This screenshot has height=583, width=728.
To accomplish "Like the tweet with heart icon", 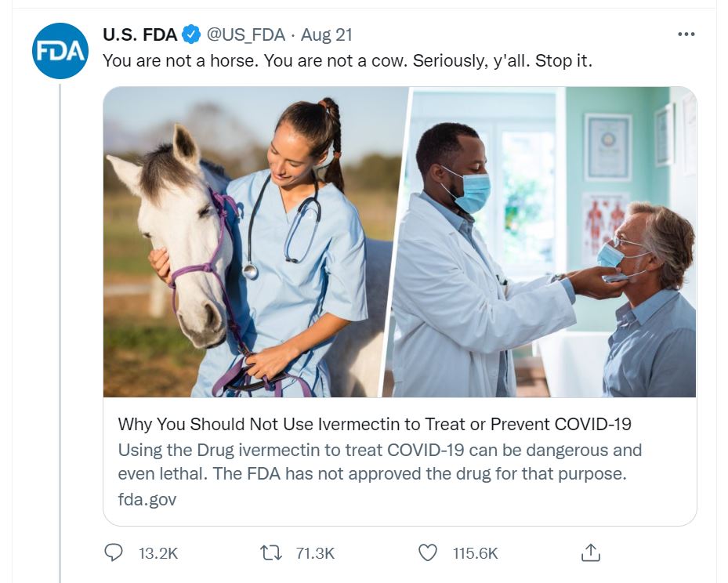I will coord(428,552).
